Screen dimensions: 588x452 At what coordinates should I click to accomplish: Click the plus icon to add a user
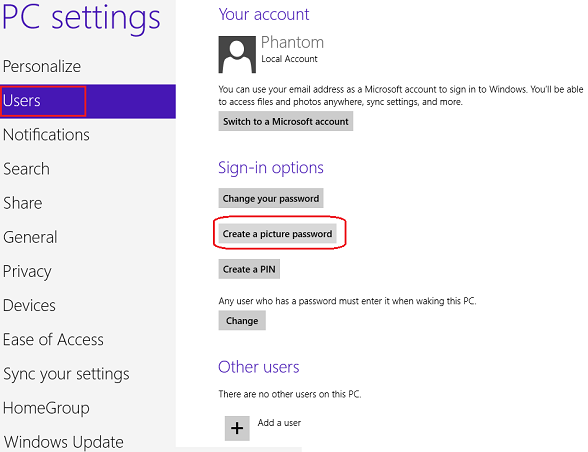pos(237,428)
